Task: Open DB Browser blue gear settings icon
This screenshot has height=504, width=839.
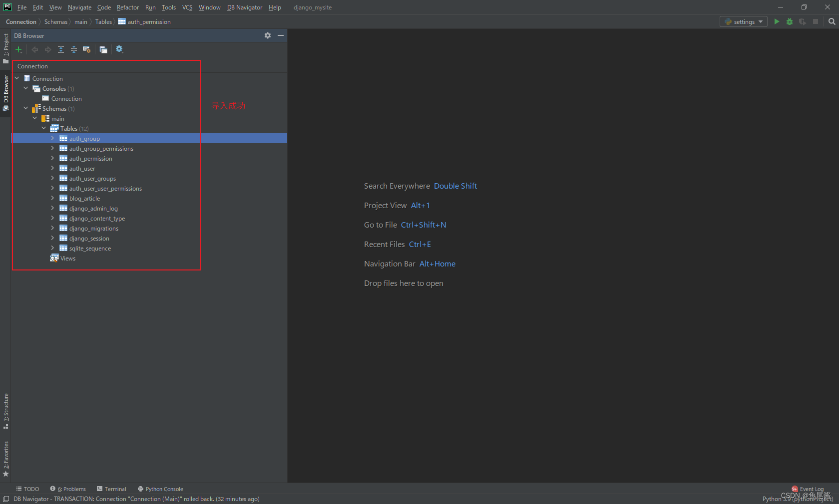Action: click(119, 49)
